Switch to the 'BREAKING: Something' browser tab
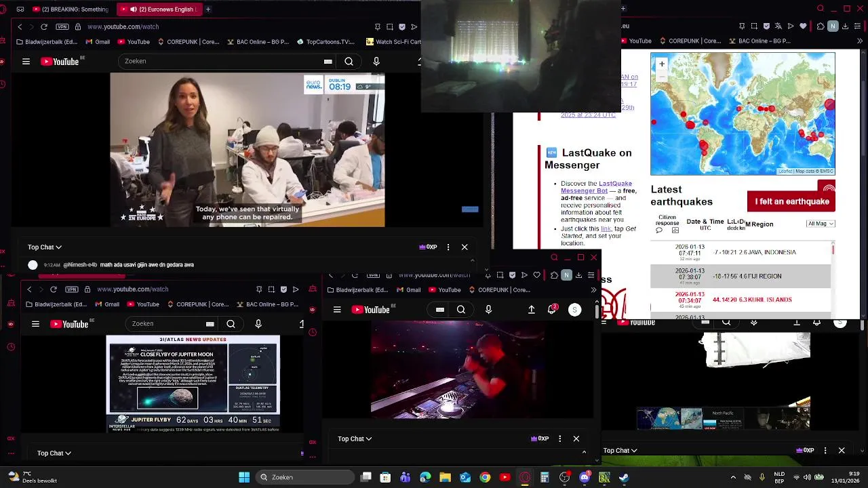Screen dimensions: 868x488 [x=70, y=9]
